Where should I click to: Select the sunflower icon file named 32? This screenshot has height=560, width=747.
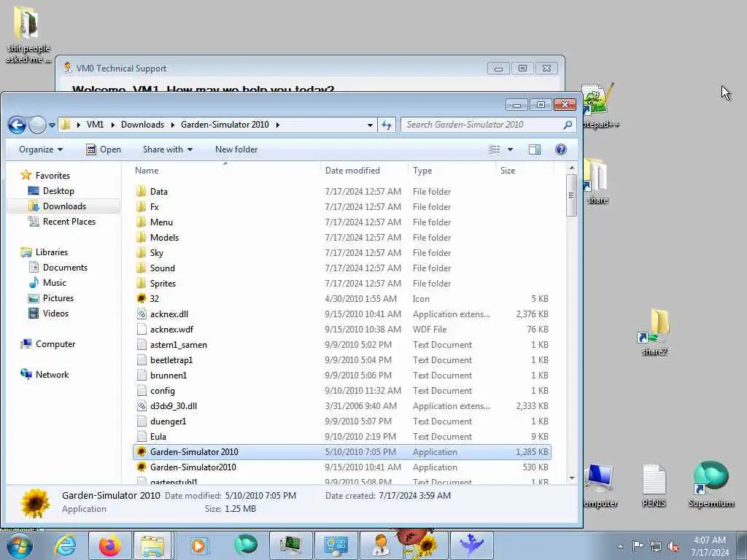(x=141, y=298)
